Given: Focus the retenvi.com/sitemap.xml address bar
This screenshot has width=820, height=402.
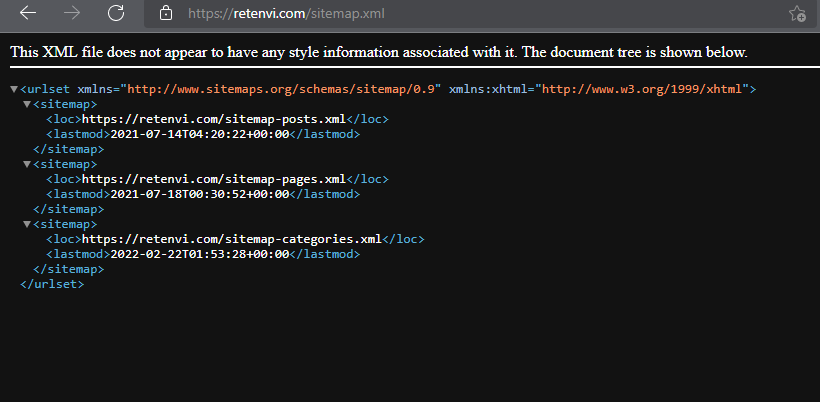Looking at the screenshot, I should [286, 14].
